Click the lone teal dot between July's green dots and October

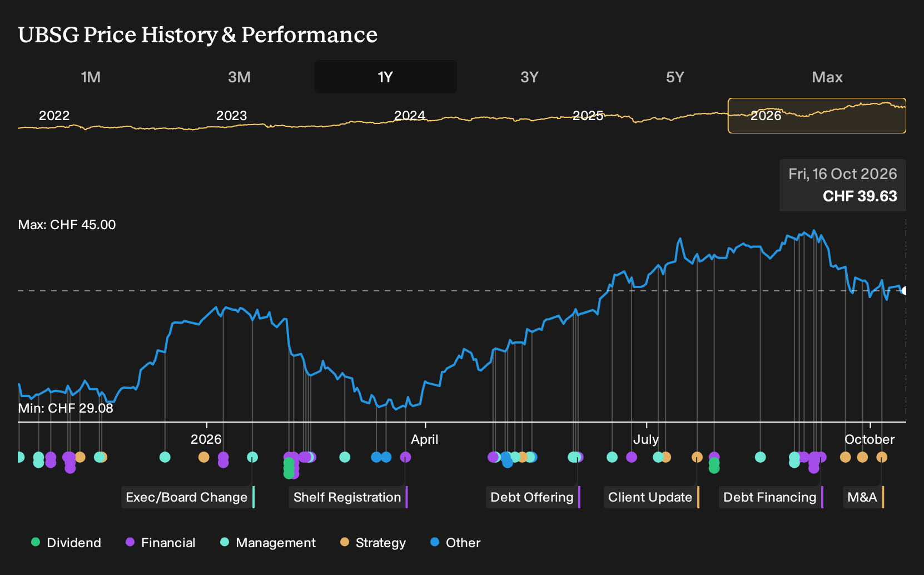761,457
